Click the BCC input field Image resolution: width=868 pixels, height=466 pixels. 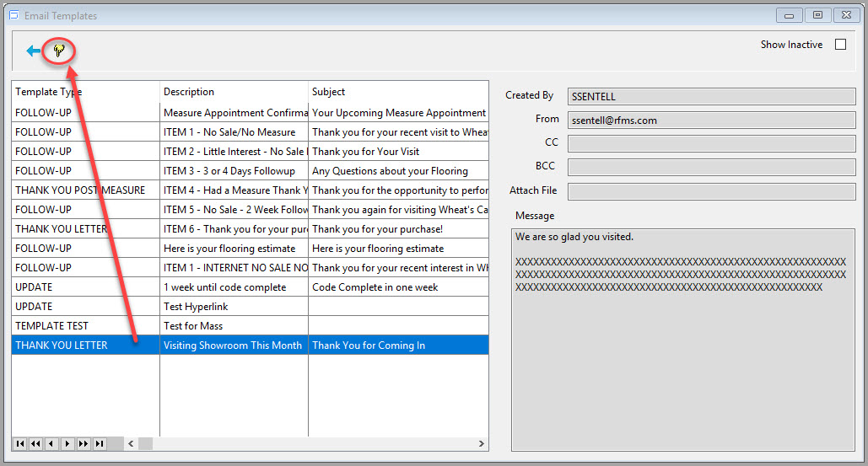coord(711,168)
